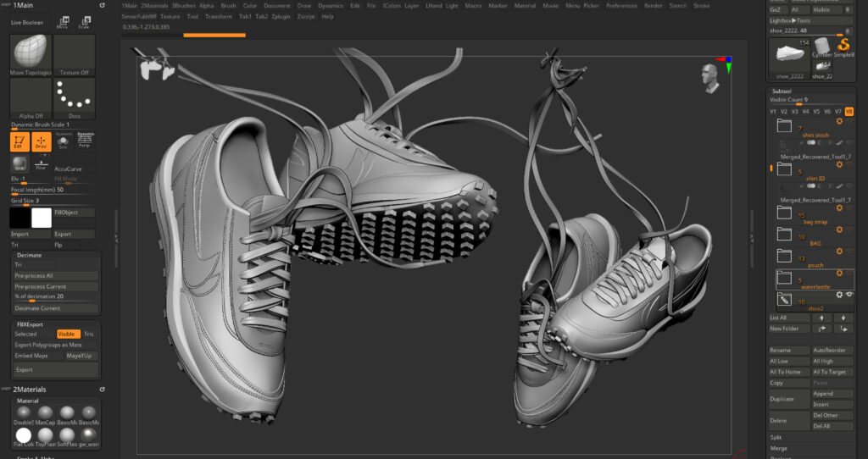Expand the pouch folder
The height and width of the screenshot is (459, 868).
784,256
